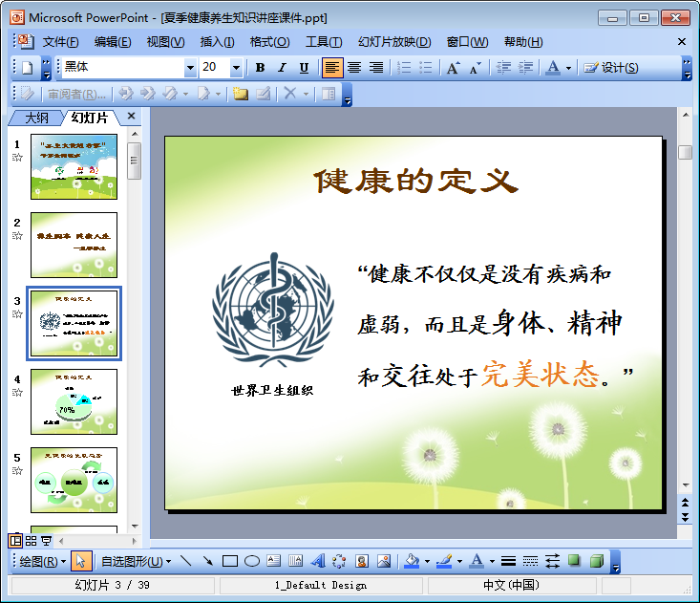Open the 绘图(R) drawing menu
The width and height of the screenshot is (700, 603).
(42, 562)
